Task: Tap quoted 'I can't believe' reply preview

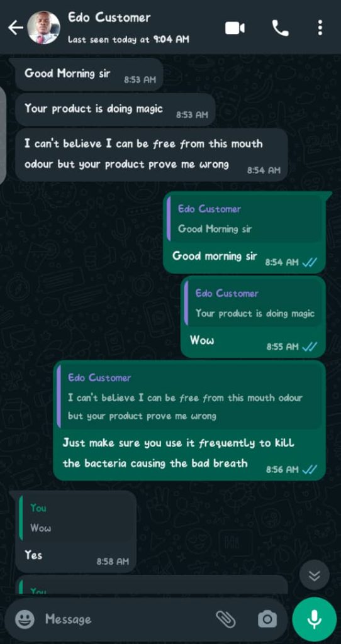Action: (x=190, y=397)
